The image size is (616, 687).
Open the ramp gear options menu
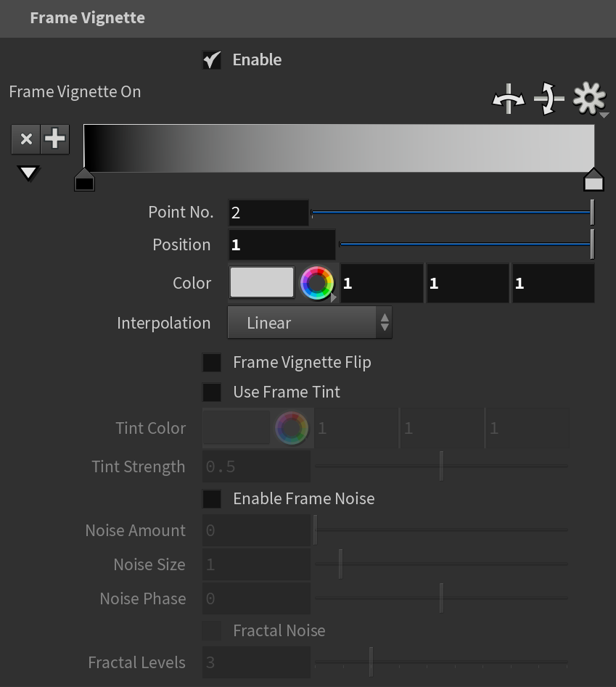pos(589,99)
